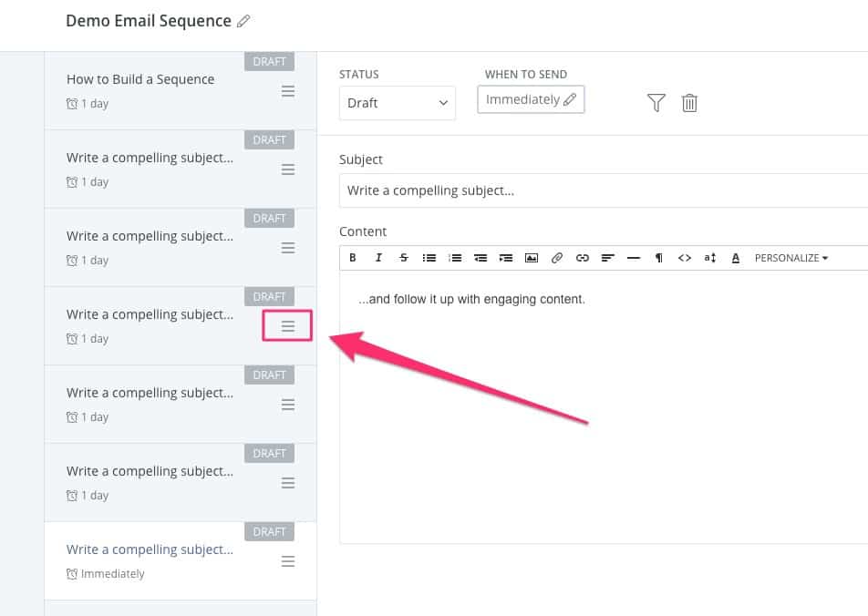Select the 'How to Build a Sequence' email

point(140,79)
